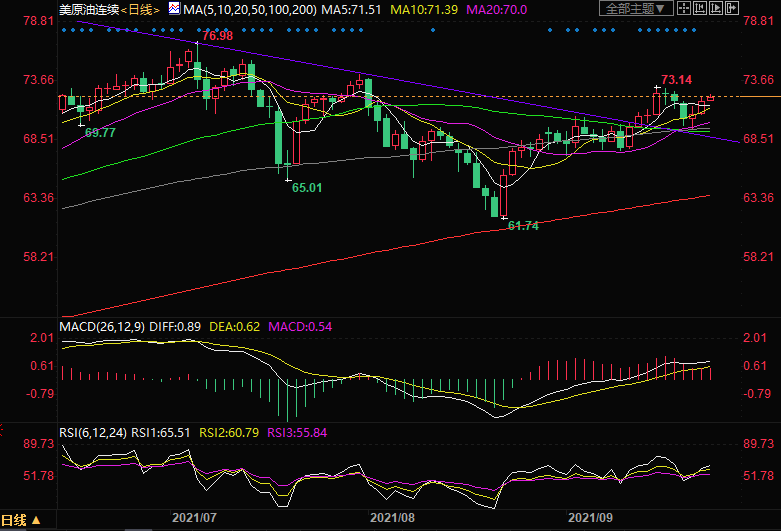Click the 73.14 peak price label

click(677, 79)
